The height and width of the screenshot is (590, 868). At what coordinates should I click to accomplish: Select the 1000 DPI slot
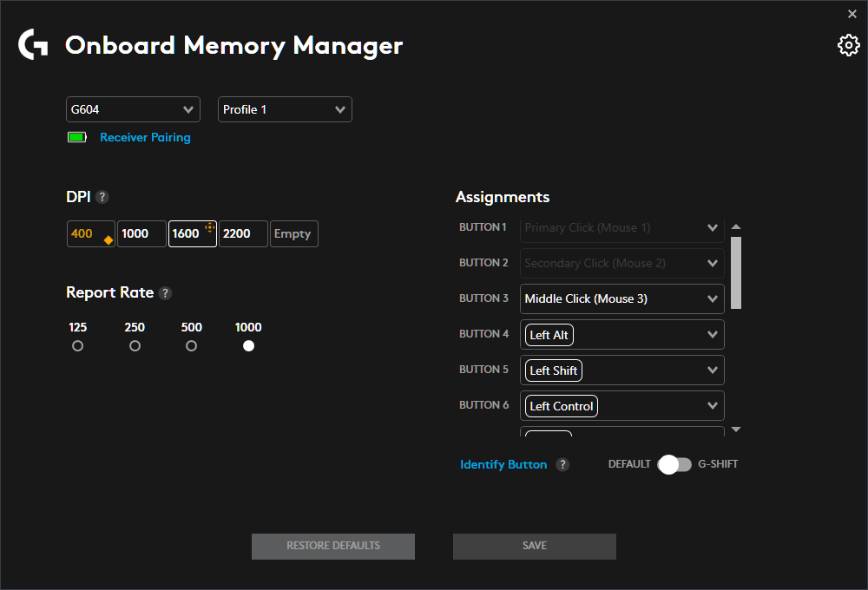pyautogui.click(x=141, y=233)
